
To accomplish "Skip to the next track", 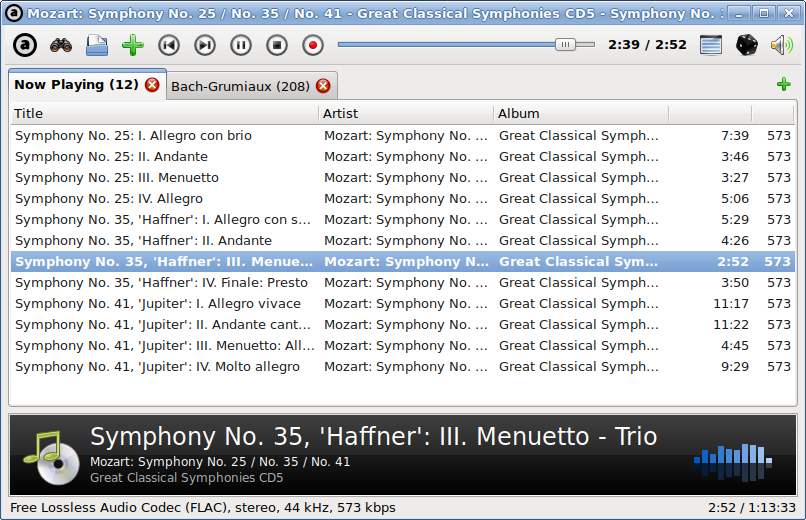I will coord(205,45).
